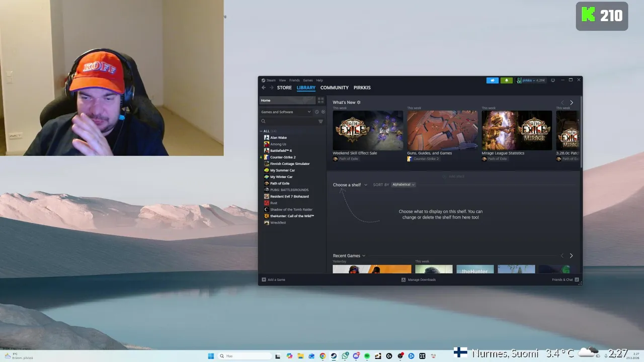Open the PIRKKIS profile tab
The width and height of the screenshot is (644, 362).
pos(362,87)
